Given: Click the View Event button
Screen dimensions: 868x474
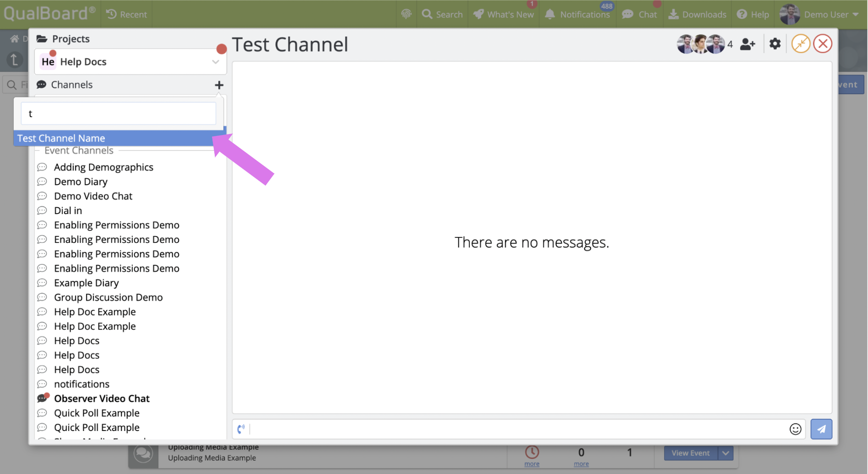Looking at the screenshot, I should (691, 453).
